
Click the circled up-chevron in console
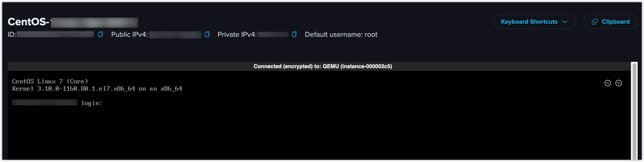click(x=608, y=83)
